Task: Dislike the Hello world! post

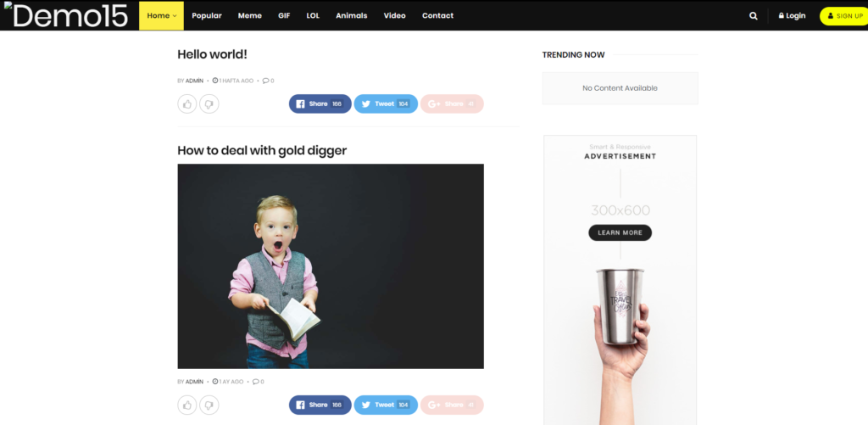Action: [209, 103]
